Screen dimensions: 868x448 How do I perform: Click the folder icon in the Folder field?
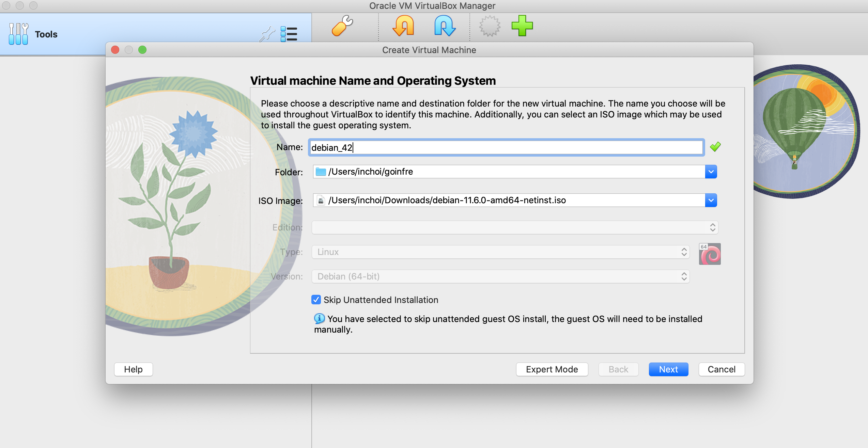pos(321,172)
